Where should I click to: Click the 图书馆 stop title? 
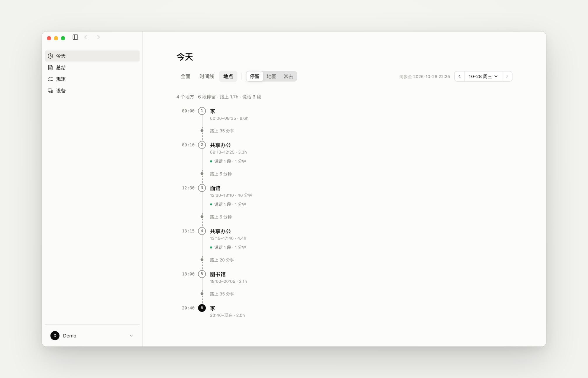(x=218, y=274)
